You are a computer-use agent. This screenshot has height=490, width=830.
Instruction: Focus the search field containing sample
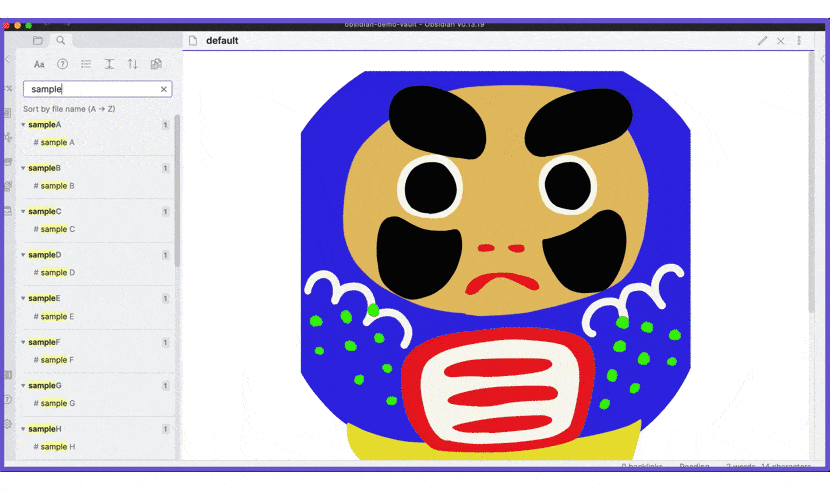[97, 89]
